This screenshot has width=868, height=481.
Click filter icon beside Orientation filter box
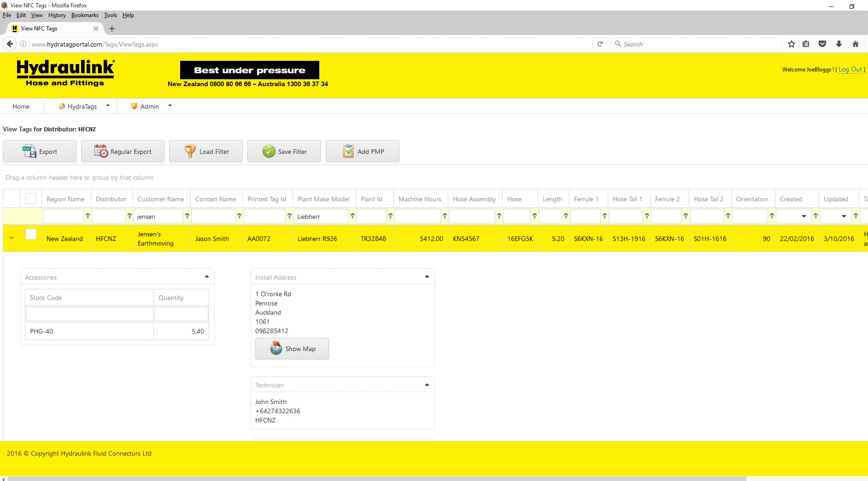[x=772, y=216]
